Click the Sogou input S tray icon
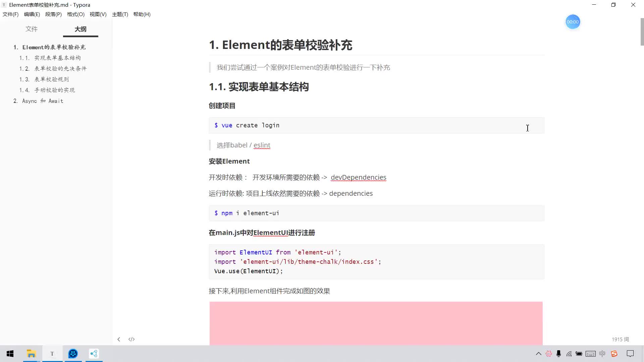 [614, 354]
